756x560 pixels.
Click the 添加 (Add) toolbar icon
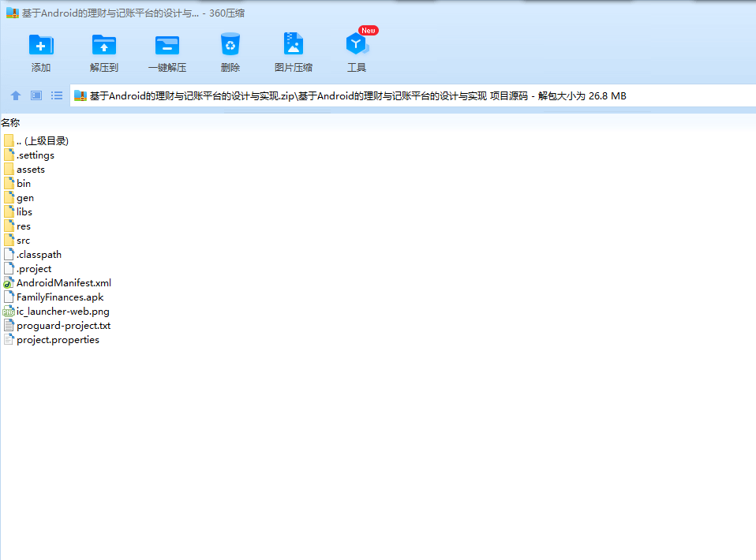click(x=41, y=45)
